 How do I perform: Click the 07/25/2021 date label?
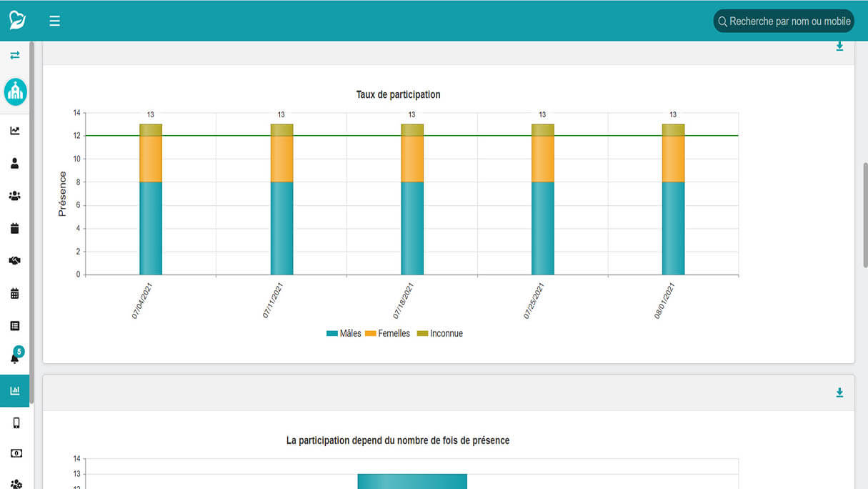click(x=534, y=300)
